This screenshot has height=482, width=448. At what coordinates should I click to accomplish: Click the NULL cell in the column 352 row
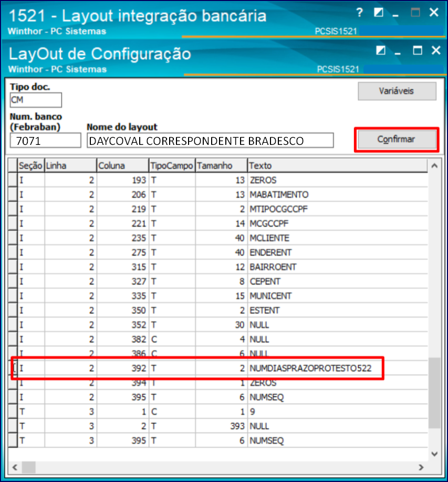pyautogui.click(x=338, y=325)
